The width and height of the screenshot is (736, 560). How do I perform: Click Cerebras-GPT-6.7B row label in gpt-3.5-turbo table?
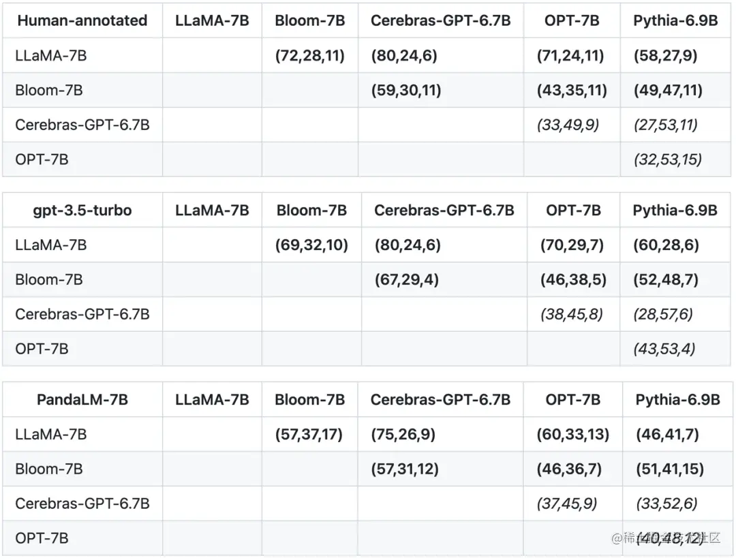click(82, 314)
